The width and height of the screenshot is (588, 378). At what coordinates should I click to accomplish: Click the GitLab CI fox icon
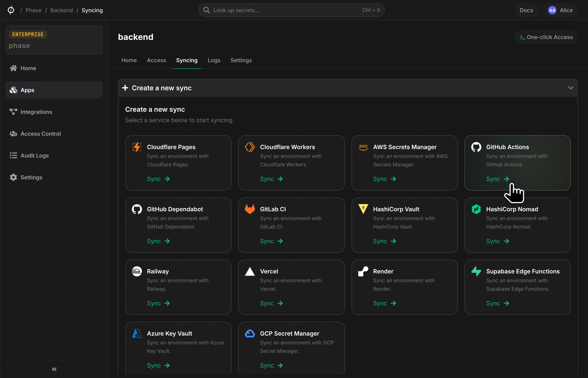(250, 209)
